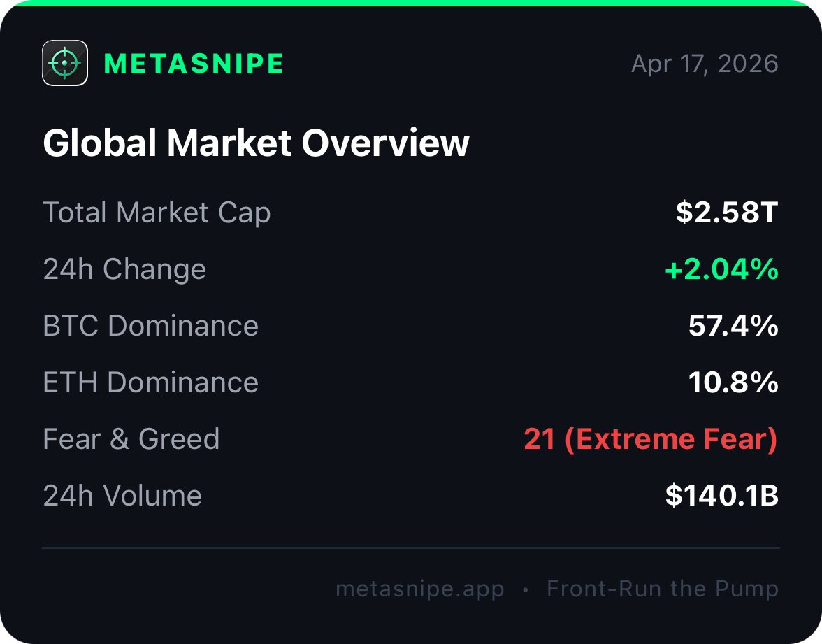Screen dimensions: 822x644
Task: Click the footer divider line
Action: coord(411,548)
